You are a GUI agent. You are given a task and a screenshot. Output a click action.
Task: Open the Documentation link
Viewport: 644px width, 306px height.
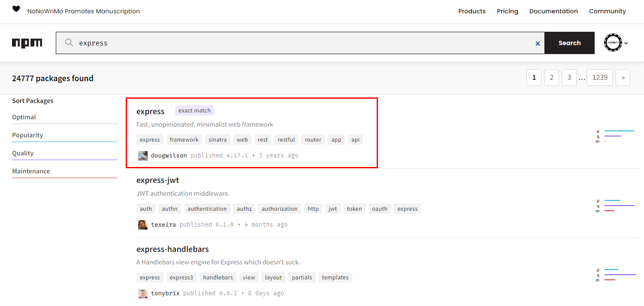point(553,11)
